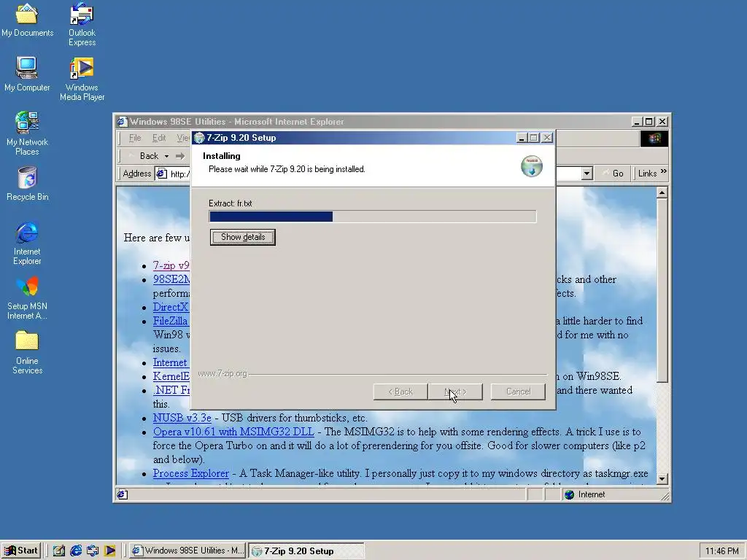Select the Recycle Bin icon
This screenshot has height=560, width=747.
(x=27, y=183)
